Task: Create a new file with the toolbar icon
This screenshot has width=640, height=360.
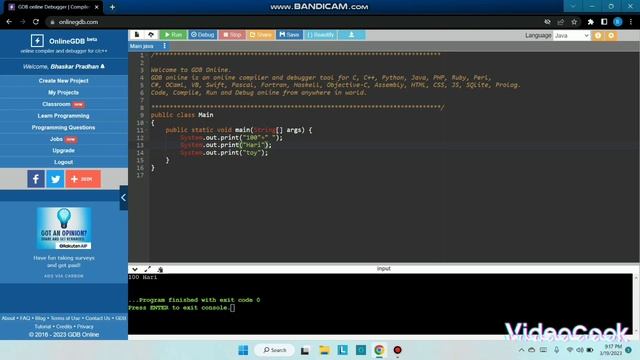Action: point(137,35)
